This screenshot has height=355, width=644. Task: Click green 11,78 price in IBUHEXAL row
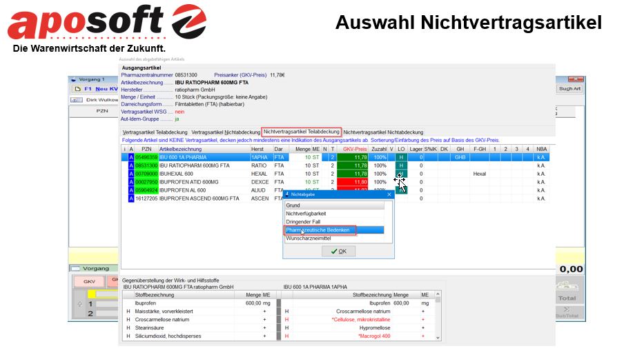(x=353, y=174)
